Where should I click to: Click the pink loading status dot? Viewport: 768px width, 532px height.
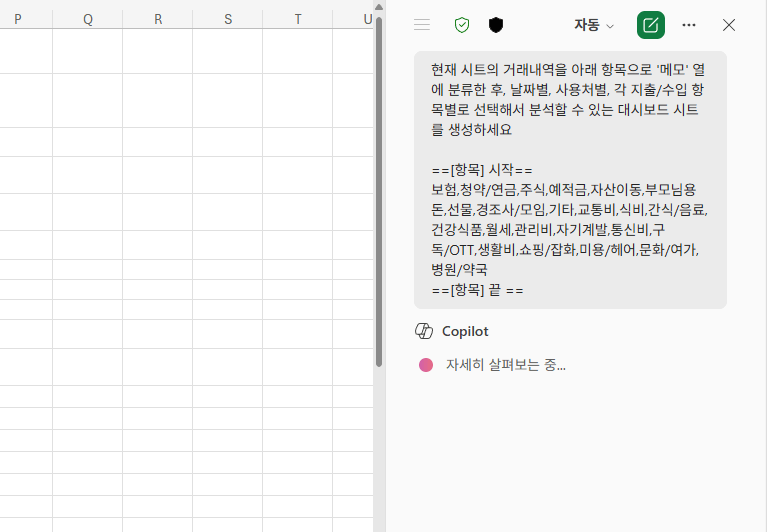coord(426,365)
